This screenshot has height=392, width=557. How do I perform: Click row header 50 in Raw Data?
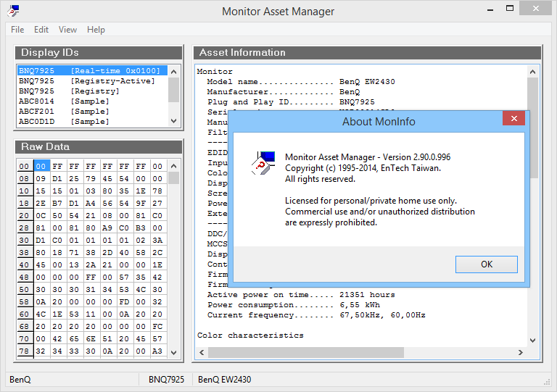tap(24, 290)
